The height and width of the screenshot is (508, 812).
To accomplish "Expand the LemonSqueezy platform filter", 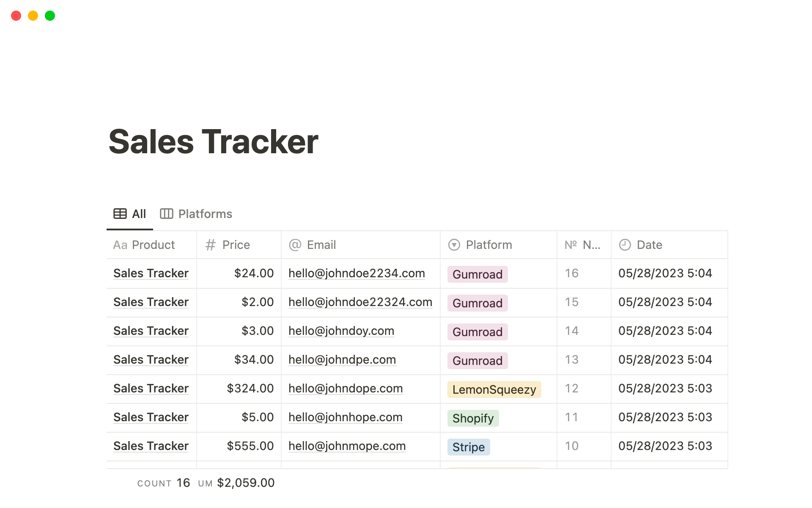I will [494, 388].
